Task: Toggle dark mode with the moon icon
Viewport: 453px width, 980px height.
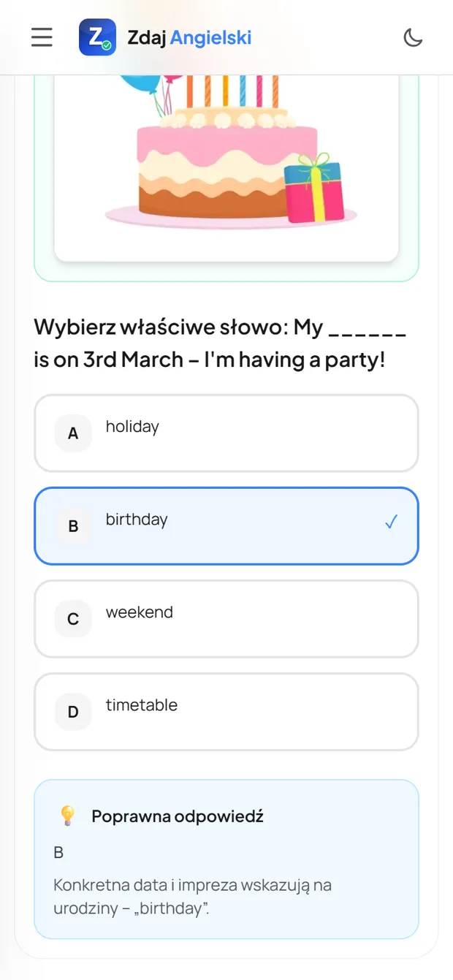Action: point(413,37)
